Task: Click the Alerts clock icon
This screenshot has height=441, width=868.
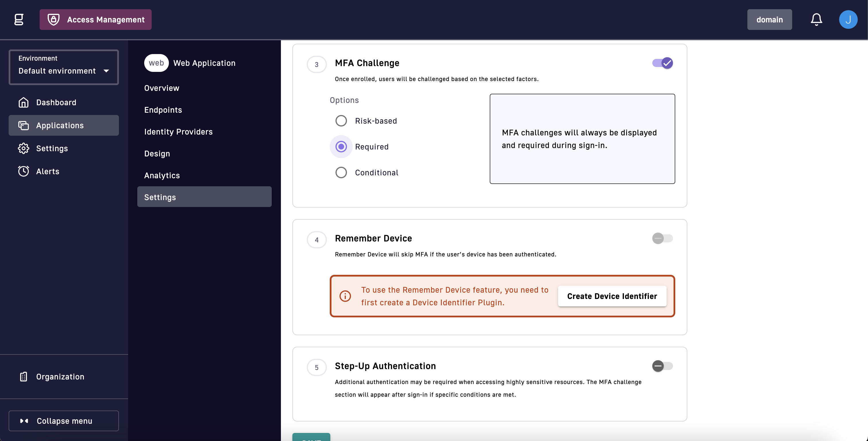Action: tap(23, 171)
